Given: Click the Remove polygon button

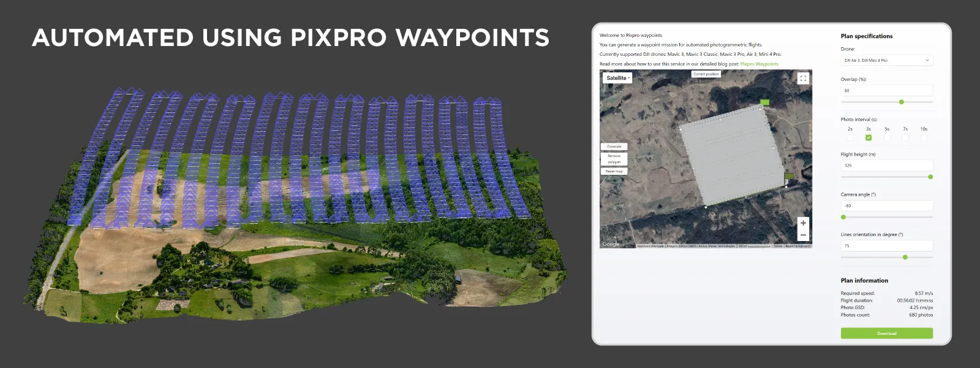Looking at the screenshot, I should pyautogui.click(x=614, y=159).
